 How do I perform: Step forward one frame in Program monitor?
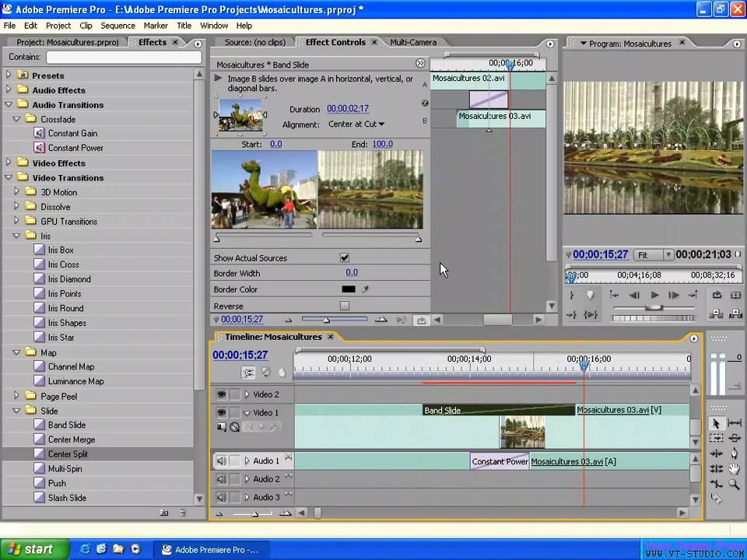coord(674,296)
